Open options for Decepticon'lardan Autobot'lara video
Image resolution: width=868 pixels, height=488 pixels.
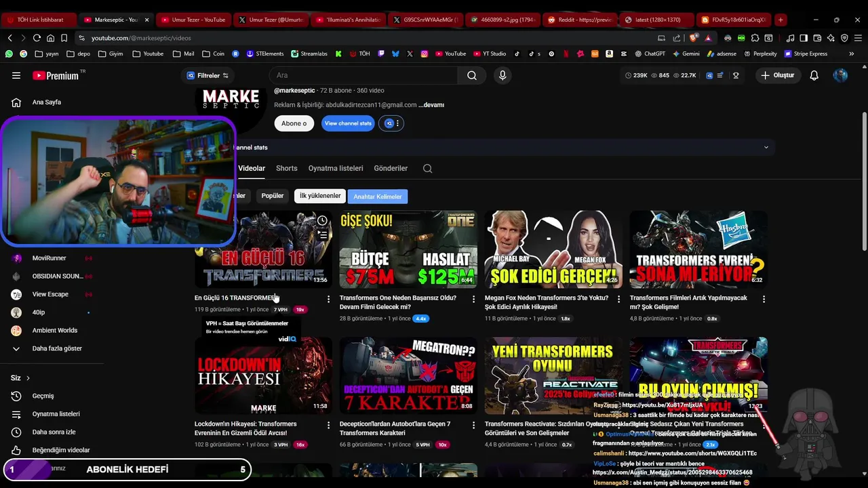point(473,425)
